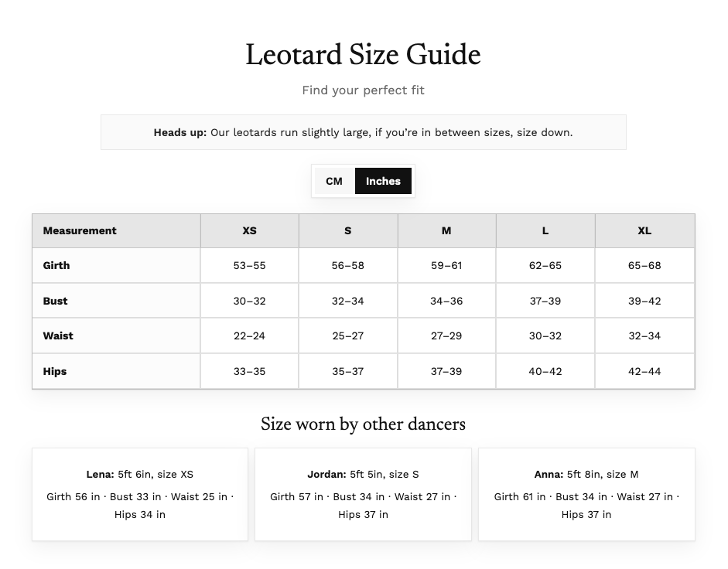Screen dimensions: 728x569
Task: Select the Waist row label
Action: 58,336
